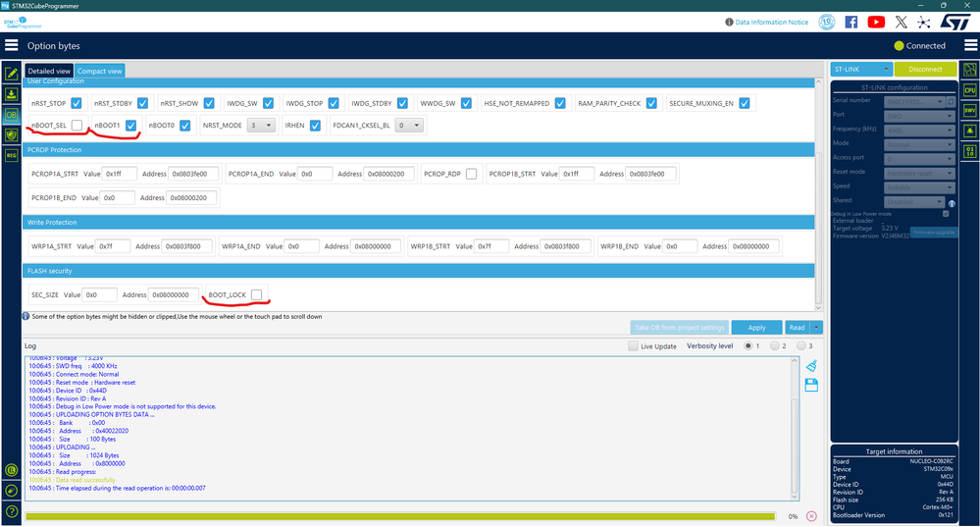Click the Read button

tap(797, 328)
